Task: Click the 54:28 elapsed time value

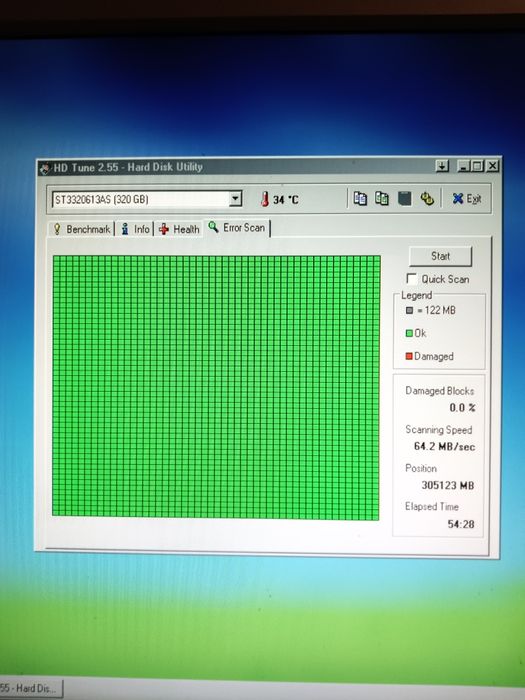Action: click(461, 524)
